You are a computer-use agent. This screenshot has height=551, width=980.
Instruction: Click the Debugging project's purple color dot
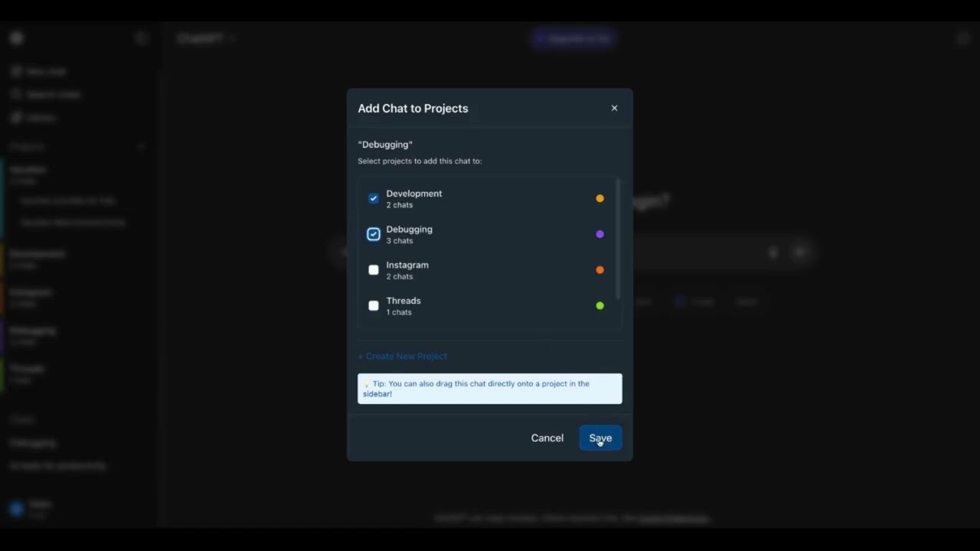(x=600, y=234)
